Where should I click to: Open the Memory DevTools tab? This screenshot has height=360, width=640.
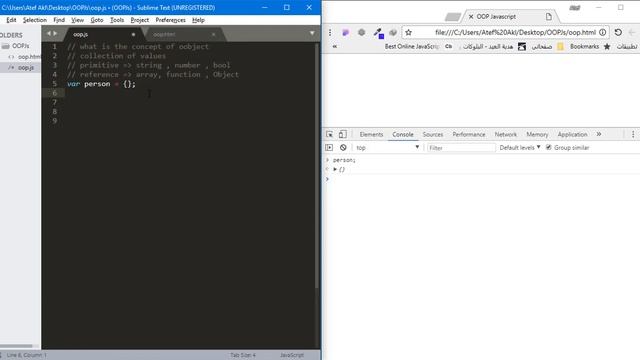click(x=537, y=134)
